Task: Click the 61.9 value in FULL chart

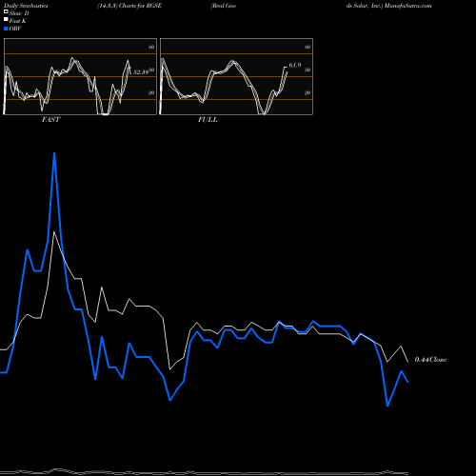Action: [295, 66]
